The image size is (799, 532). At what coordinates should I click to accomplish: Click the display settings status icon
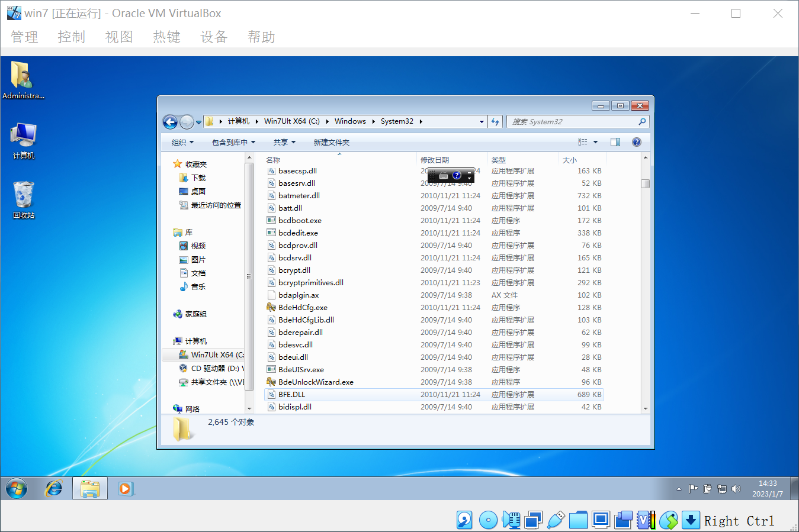[x=601, y=520]
